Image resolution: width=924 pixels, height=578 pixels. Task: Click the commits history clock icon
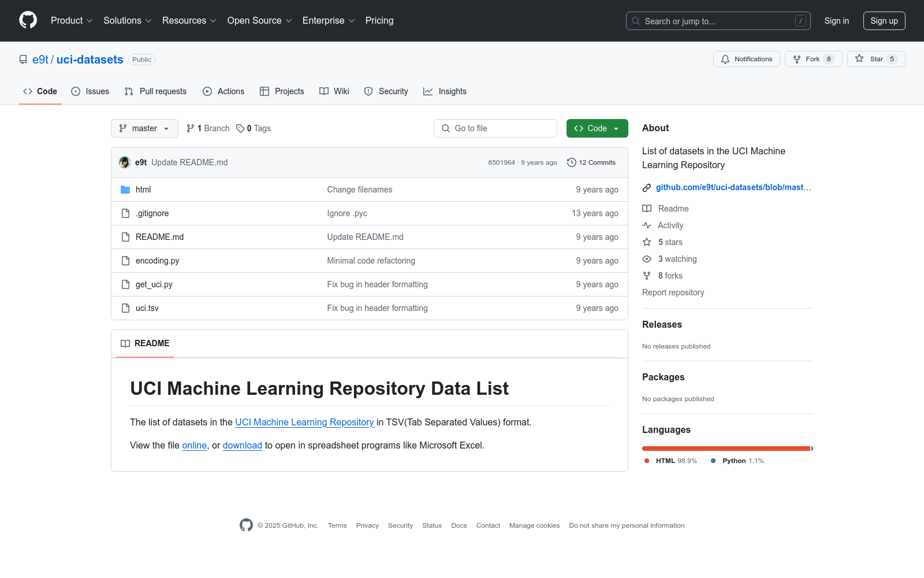[572, 162]
